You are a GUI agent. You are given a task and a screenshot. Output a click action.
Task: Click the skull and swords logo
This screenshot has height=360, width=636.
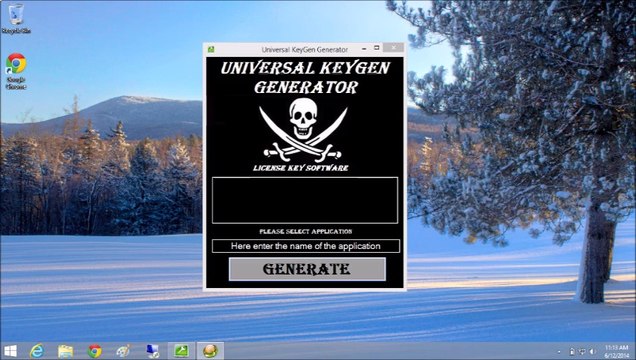coord(303,130)
